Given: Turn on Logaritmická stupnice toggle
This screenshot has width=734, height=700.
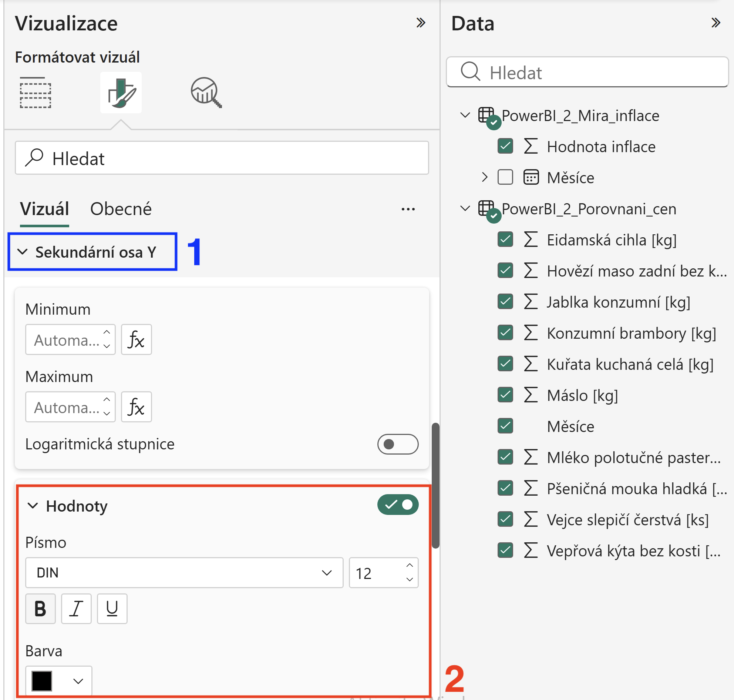Looking at the screenshot, I should tap(398, 444).
